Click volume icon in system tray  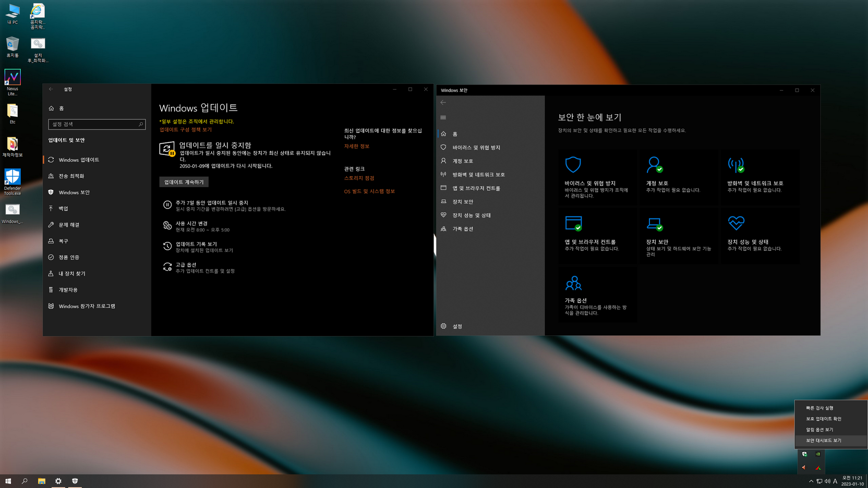[x=827, y=481]
